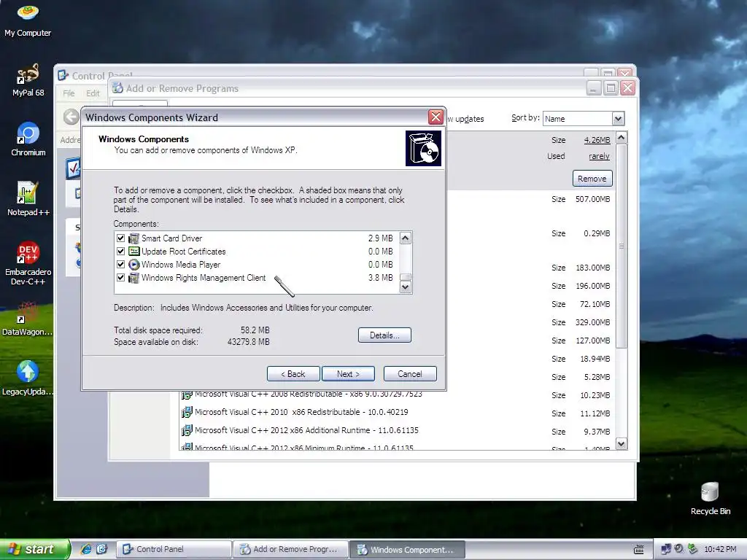Click the Visual C++ 2008 Redistributable icon
Screen dimensions: 747x560
coord(186,394)
